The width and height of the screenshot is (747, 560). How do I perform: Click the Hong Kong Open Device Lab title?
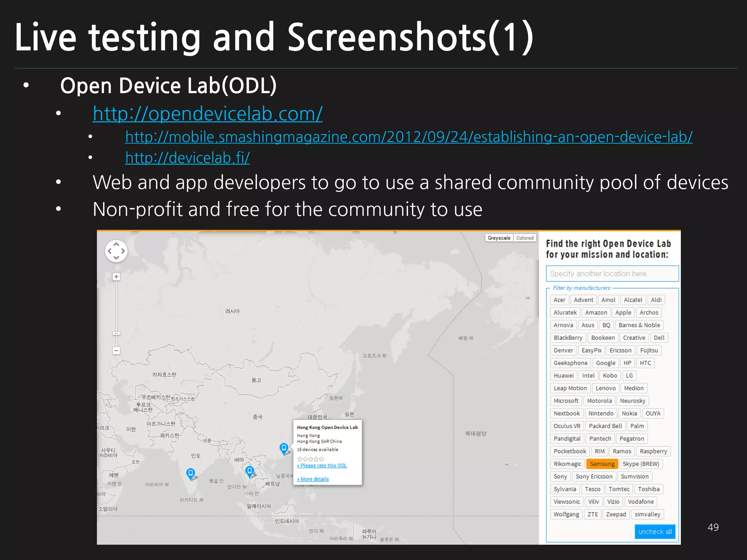tap(327, 427)
